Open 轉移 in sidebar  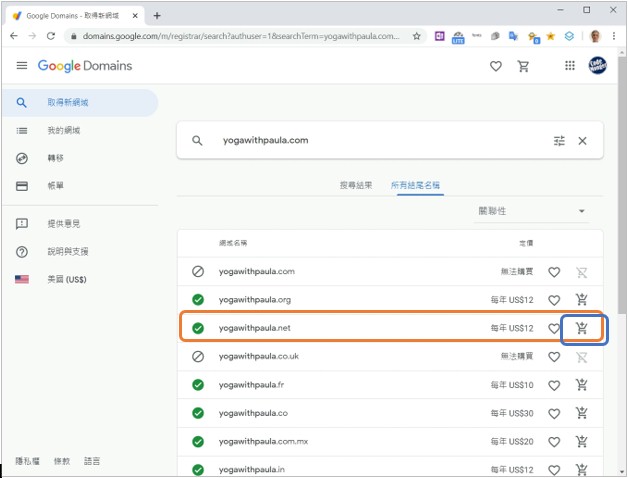tap(55, 158)
